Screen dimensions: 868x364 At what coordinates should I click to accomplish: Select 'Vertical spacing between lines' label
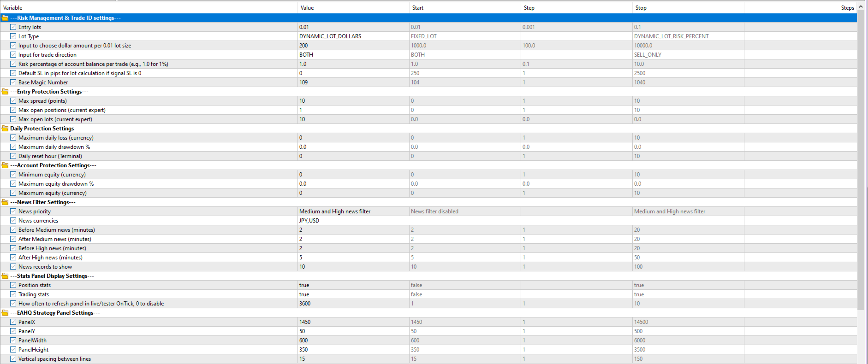[x=54, y=359]
